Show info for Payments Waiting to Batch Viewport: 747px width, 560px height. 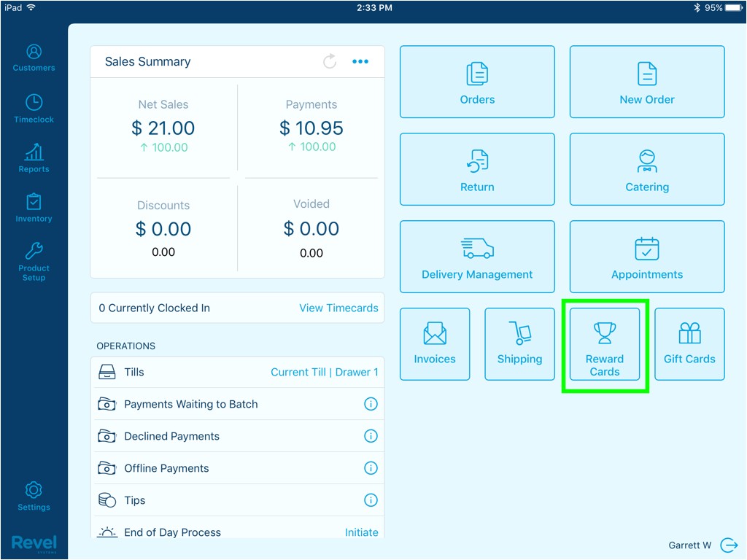(x=371, y=404)
